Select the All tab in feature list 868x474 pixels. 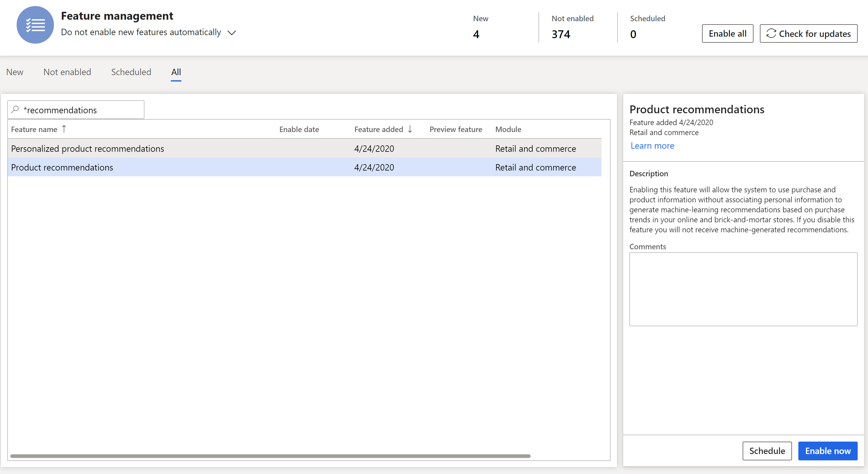[176, 72]
